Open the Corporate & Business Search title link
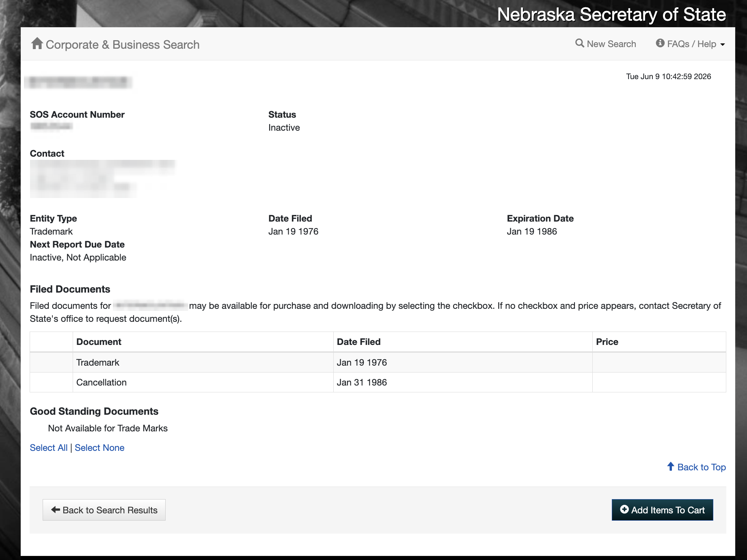The height and width of the screenshot is (560, 747). click(123, 45)
